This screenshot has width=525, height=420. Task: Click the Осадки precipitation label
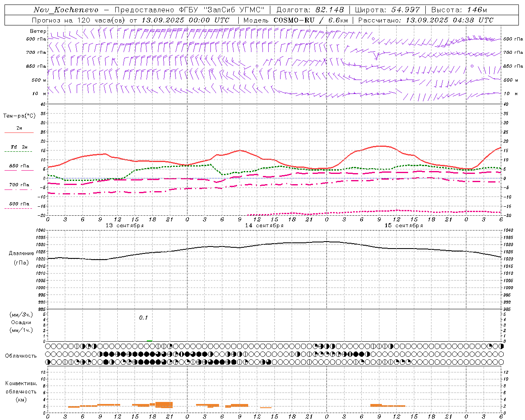pos(21,322)
